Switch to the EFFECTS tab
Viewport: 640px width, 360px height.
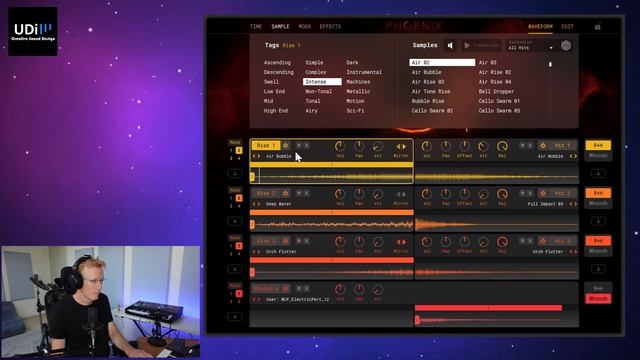(x=330, y=27)
